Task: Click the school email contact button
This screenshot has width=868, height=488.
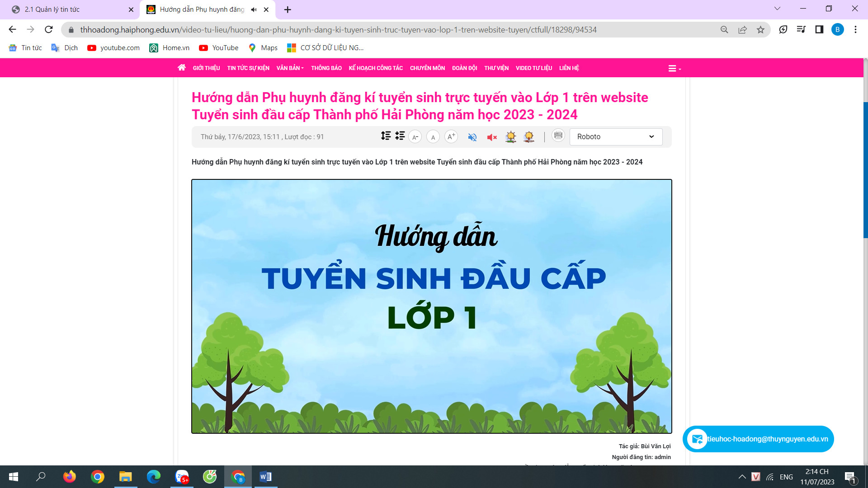Action: point(758,439)
